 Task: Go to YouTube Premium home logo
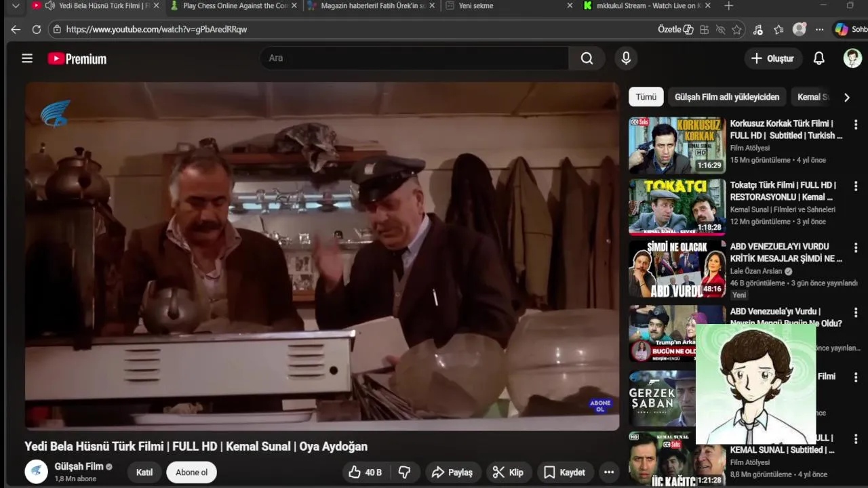77,59
